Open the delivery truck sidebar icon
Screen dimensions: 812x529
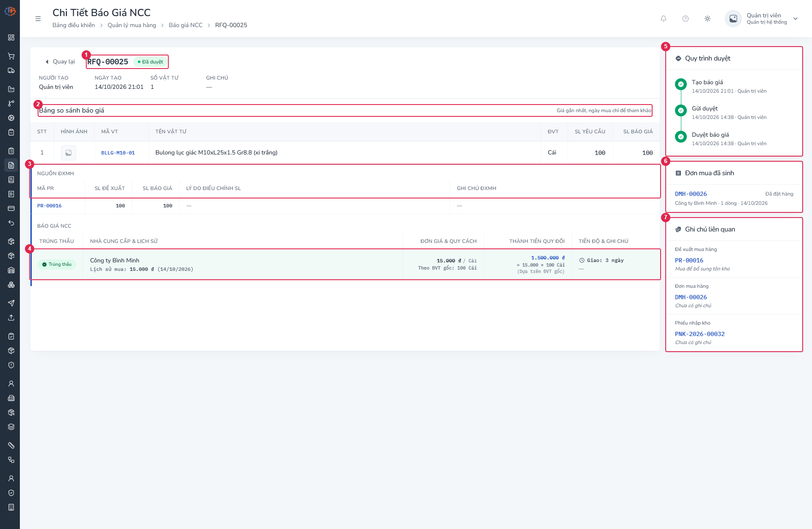(11, 71)
